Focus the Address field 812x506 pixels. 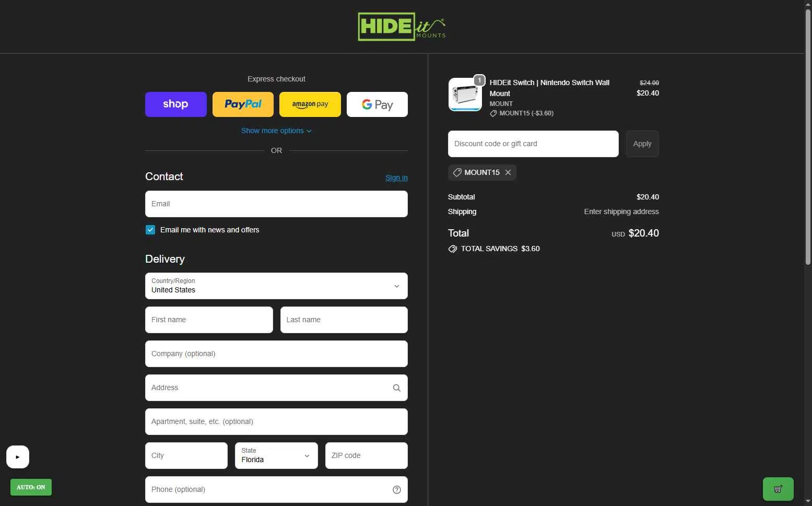(x=276, y=387)
